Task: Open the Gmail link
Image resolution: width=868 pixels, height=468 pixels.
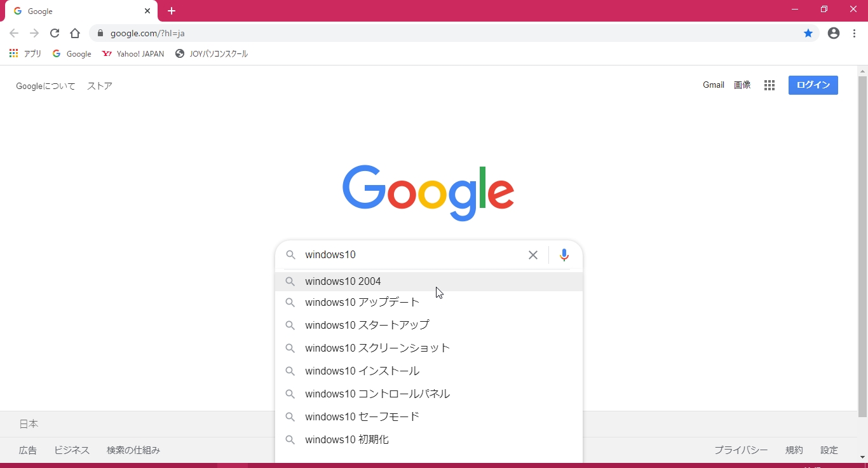Action: coord(713,85)
